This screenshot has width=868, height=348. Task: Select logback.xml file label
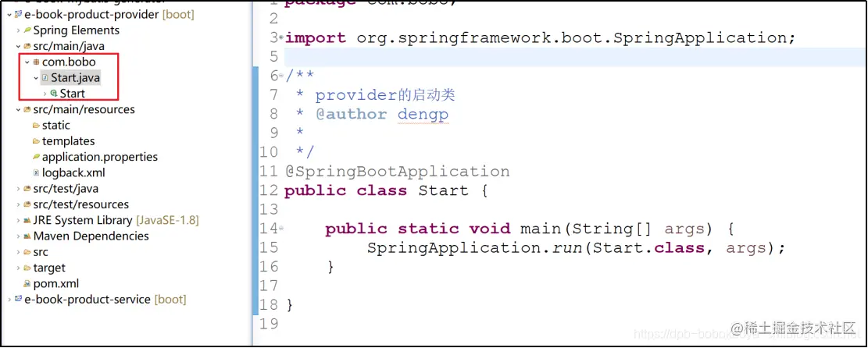[73, 172]
